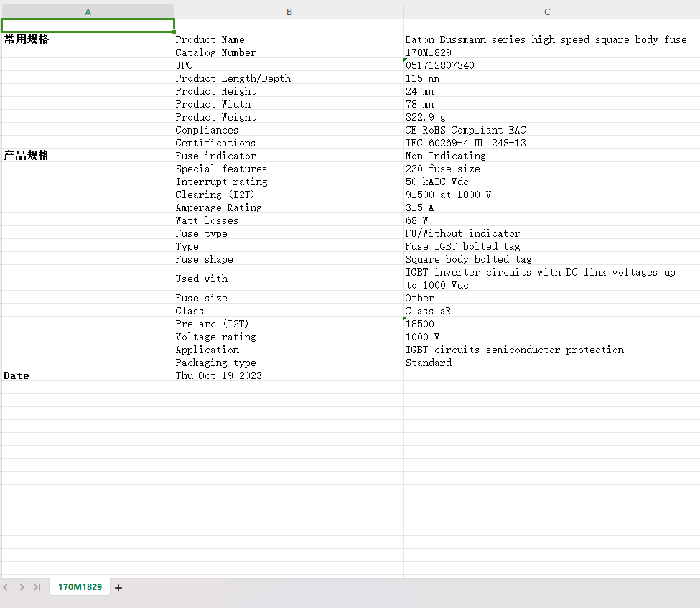The height and width of the screenshot is (608, 700).
Task: Select column B header
Action: (289, 12)
